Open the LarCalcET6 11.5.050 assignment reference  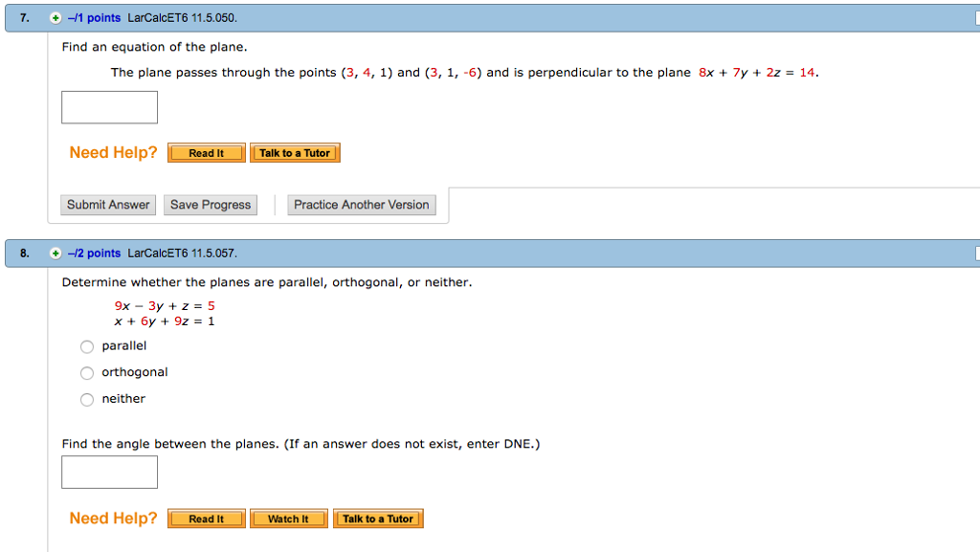tap(185, 16)
